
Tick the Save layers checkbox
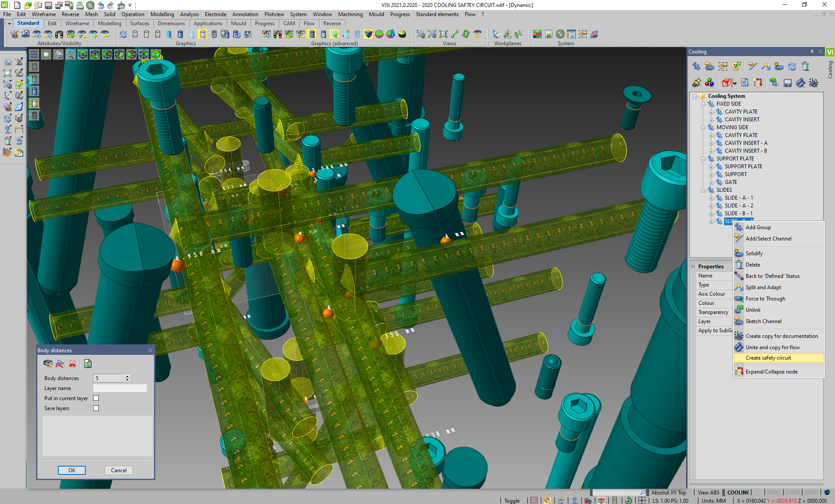[96, 408]
